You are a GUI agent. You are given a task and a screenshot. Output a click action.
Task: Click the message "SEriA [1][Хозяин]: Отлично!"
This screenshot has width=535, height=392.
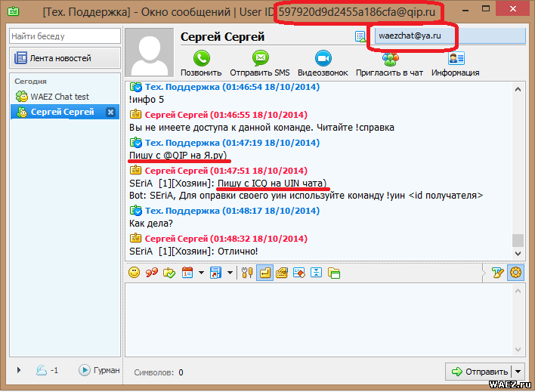click(x=193, y=252)
